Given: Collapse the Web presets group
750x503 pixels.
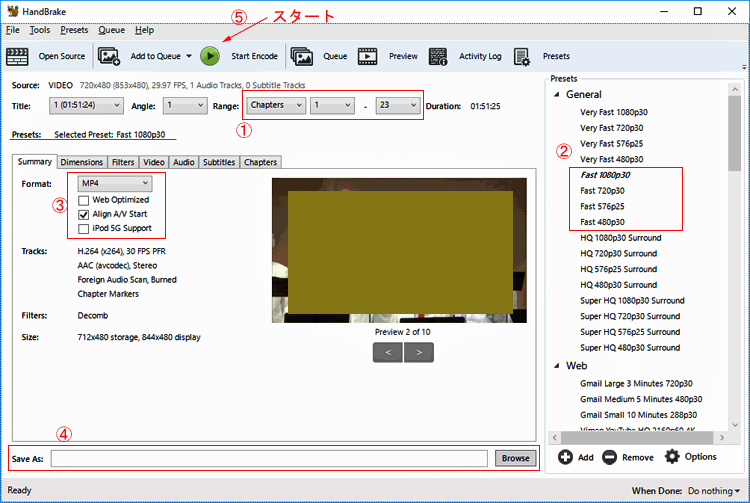Looking at the screenshot, I should pos(557,366).
